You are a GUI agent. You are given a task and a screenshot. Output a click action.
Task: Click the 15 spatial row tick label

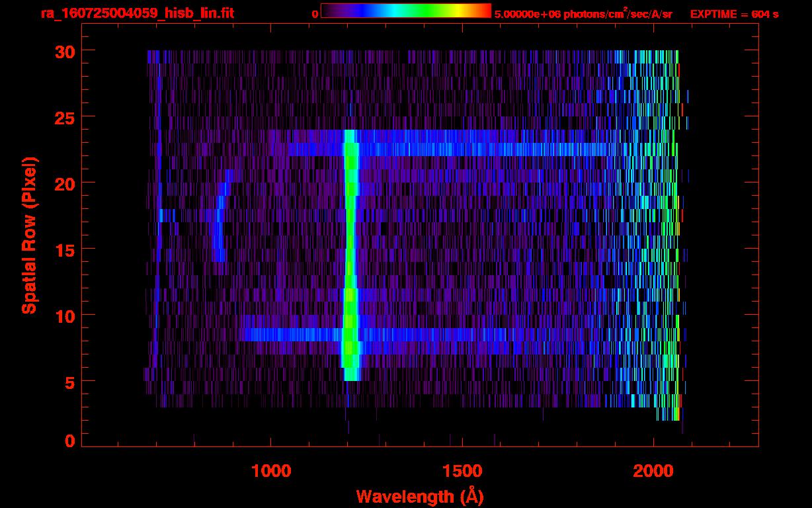(x=65, y=249)
